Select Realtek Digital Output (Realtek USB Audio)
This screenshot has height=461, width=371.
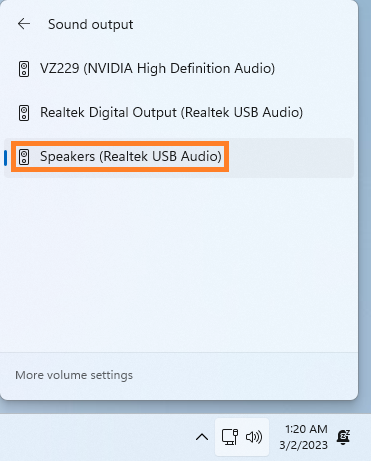[x=179, y=113]
